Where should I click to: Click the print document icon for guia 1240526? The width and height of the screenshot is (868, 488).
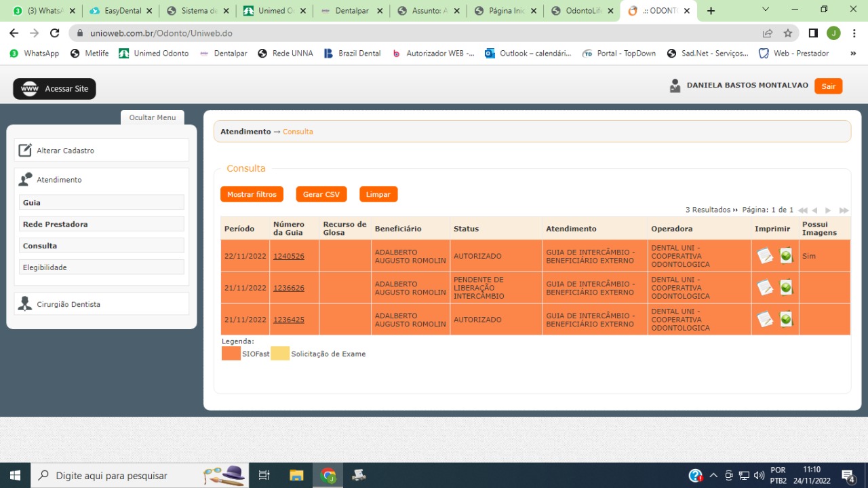click(765, 256)
